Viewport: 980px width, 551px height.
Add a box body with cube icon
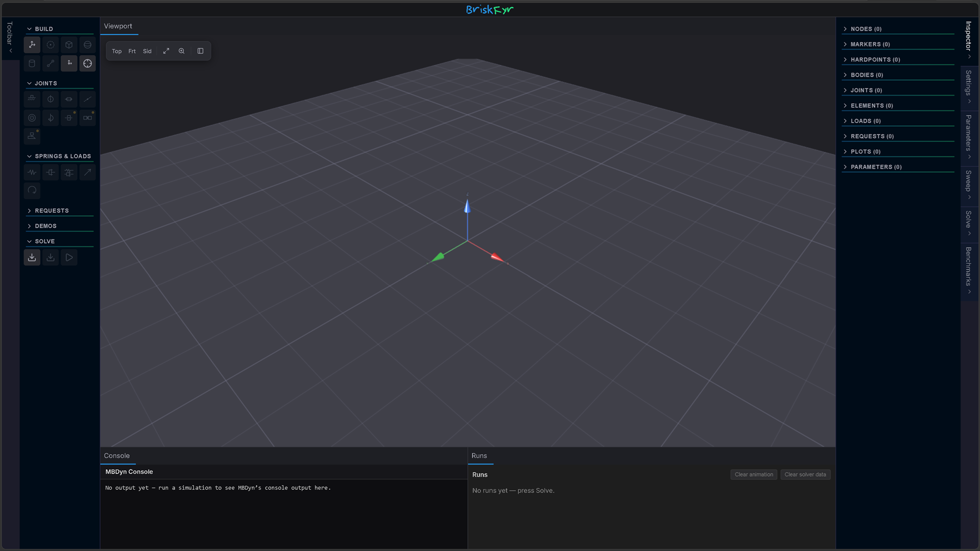tap(69, 45)
